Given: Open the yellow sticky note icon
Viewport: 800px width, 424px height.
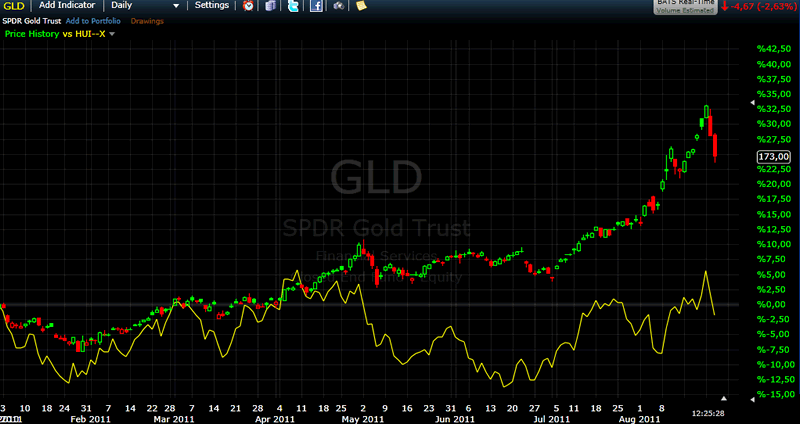Looking at the screenshot, I should pyautogui.click(x=361, y=6).
